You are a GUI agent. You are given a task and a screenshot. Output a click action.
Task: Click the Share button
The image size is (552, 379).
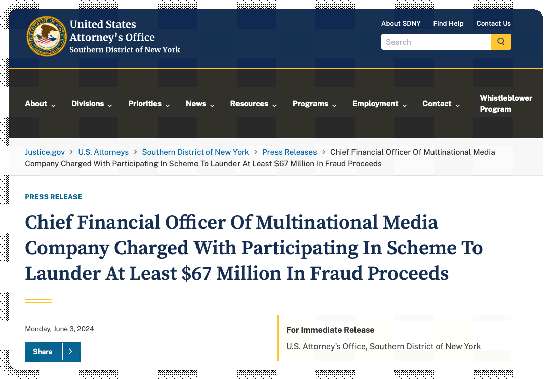[43, 352]
